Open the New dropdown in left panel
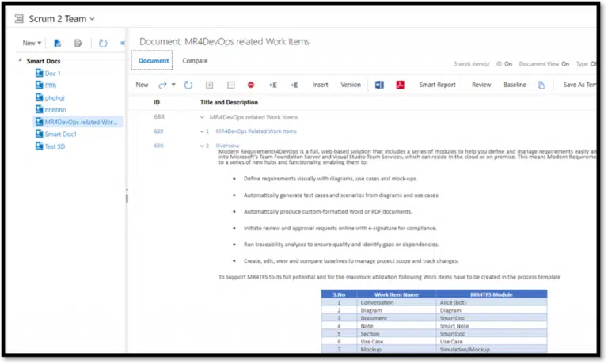 (32, 44)
